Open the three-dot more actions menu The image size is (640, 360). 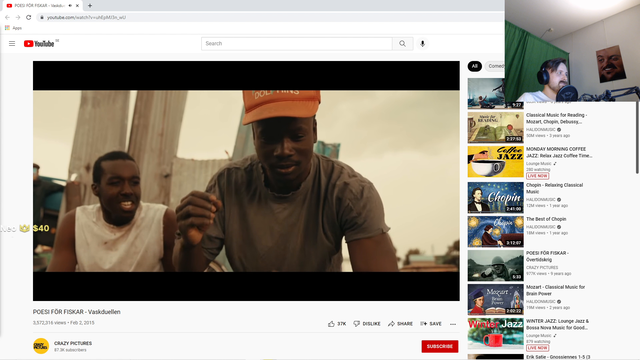pyautogui.click(x=453, y=324)
